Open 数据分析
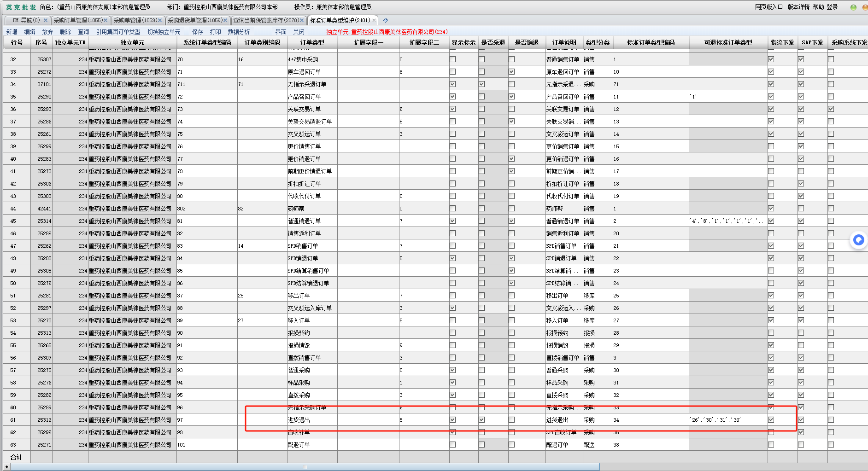The image size is (868, 471). tap(239, 32)
